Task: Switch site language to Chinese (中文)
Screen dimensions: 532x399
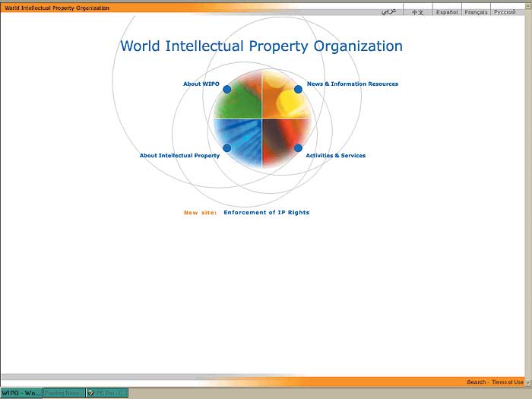Action: click(418, 12)
